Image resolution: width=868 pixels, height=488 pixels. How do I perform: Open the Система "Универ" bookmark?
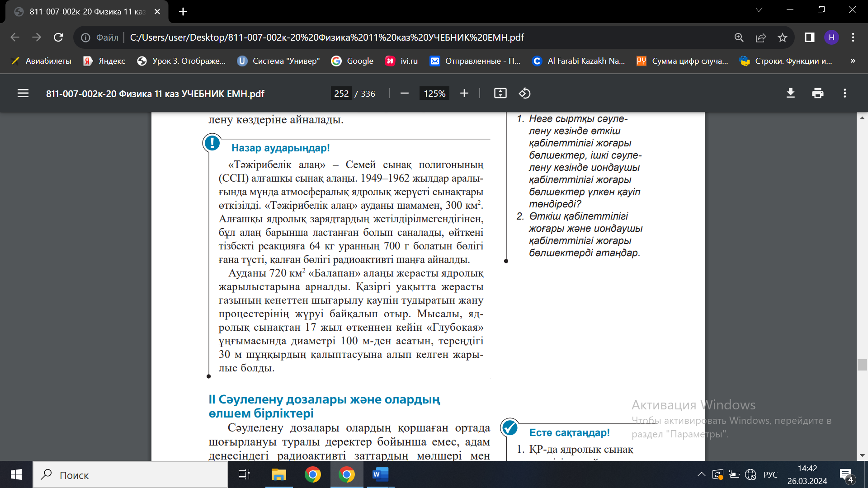278,61
